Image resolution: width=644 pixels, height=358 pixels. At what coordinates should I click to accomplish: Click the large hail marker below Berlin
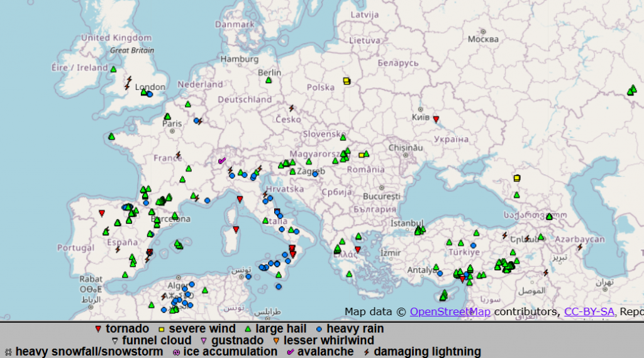tap(269, 80)
